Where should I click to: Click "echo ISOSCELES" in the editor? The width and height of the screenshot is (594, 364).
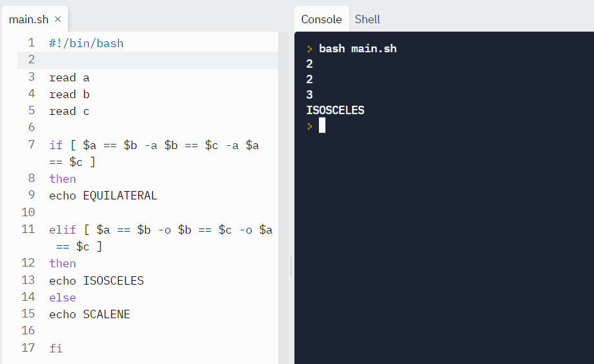click(97, 281)
